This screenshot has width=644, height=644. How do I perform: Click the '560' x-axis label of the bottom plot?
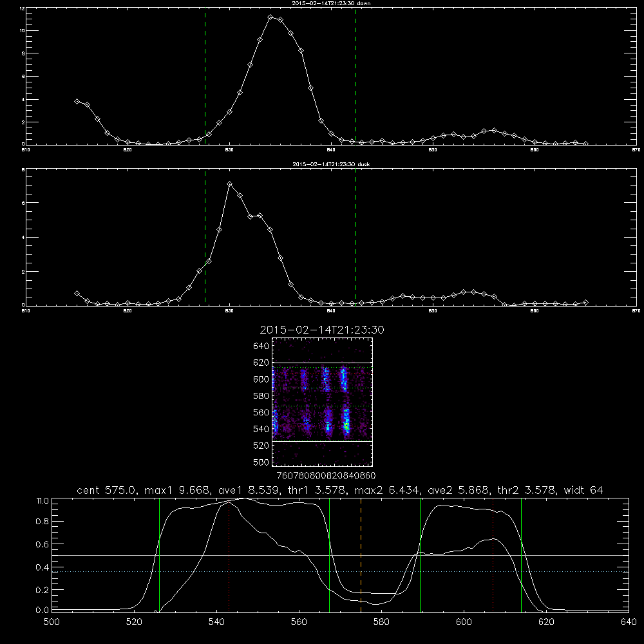point(299,622)
